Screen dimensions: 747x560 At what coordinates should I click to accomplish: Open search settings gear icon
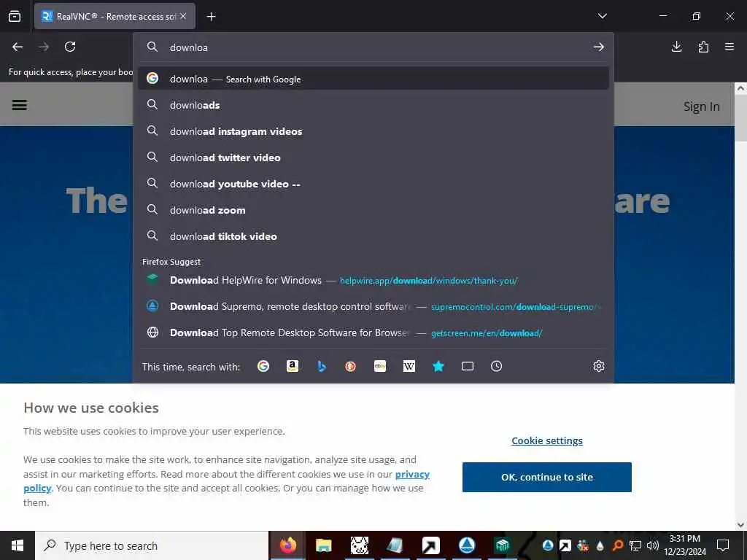[x=599, y=366]
